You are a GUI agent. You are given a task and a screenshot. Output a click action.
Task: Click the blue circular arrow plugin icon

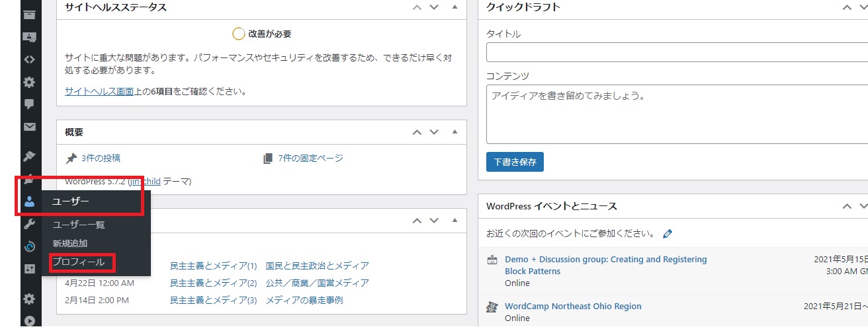(x=29, y=247)
